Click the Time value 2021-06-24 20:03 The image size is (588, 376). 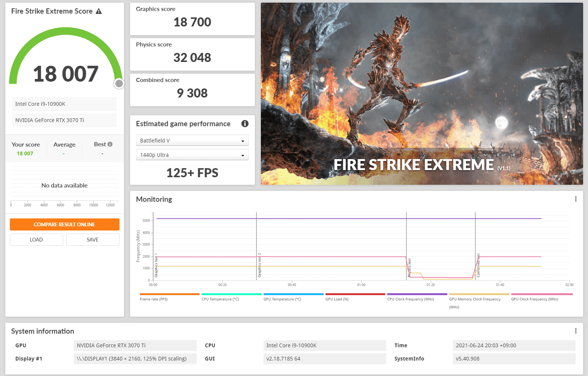pyautogui.click(x=514, y=345)
